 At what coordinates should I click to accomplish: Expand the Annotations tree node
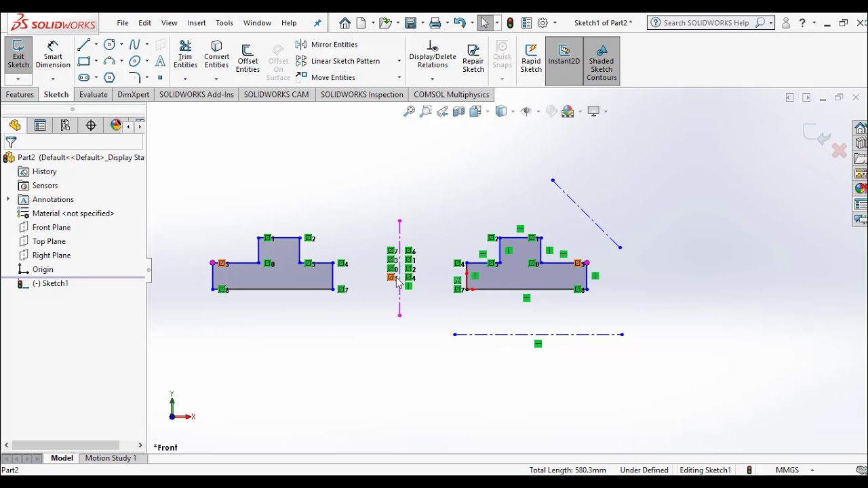click(x=8, y=199)
